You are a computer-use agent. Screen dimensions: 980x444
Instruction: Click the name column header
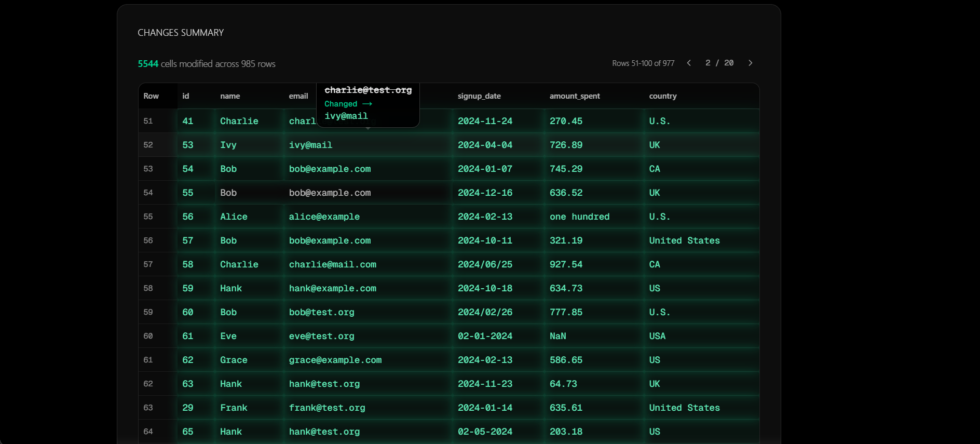tap(229, 96)
